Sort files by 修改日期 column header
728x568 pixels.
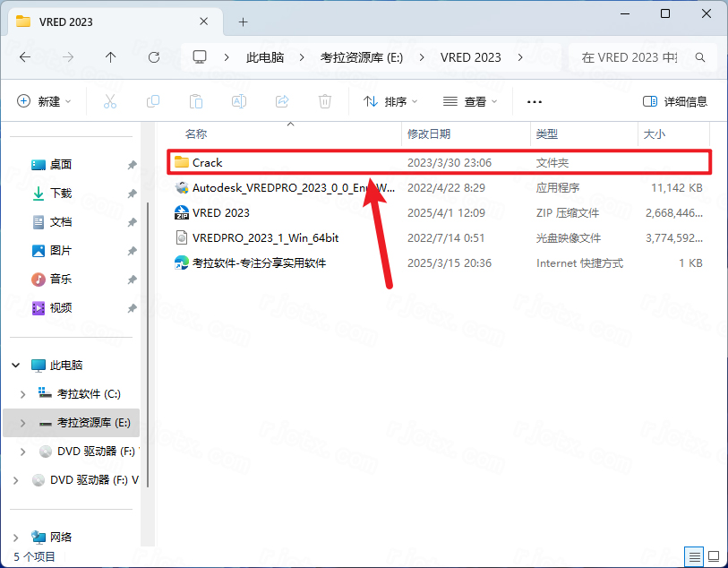[429, 133]
